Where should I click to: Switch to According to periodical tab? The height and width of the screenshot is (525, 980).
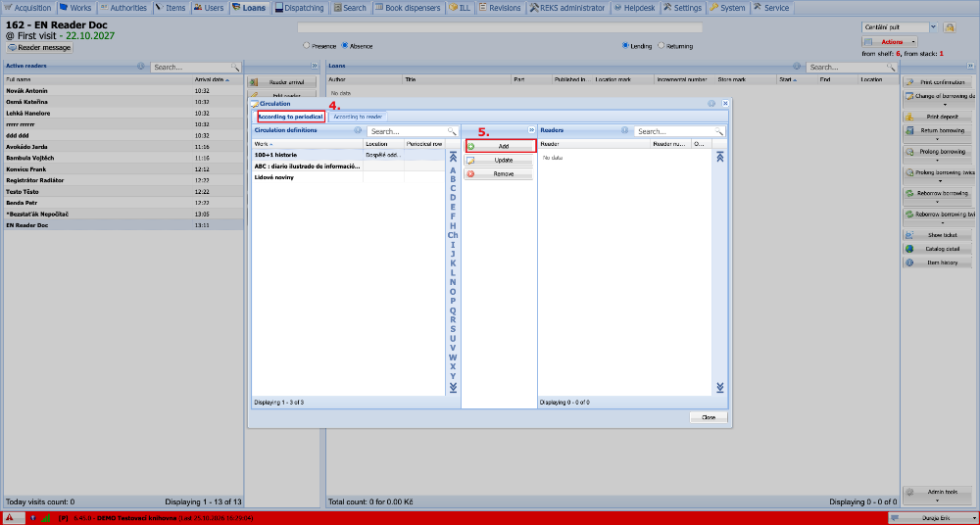coord(291,117)
